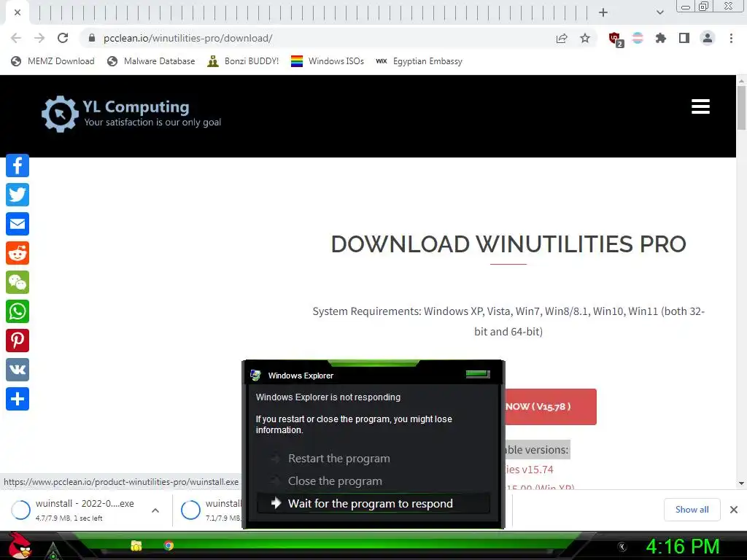The image size is (747, 560).
Task: Go forward in browser history
Action: coord(39,38)
